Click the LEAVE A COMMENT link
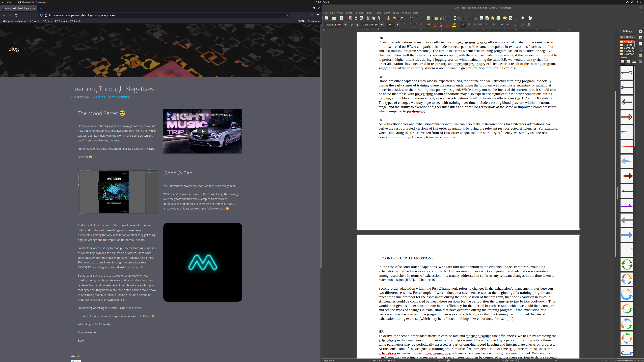The image size is (644, 362). (120, 97)
